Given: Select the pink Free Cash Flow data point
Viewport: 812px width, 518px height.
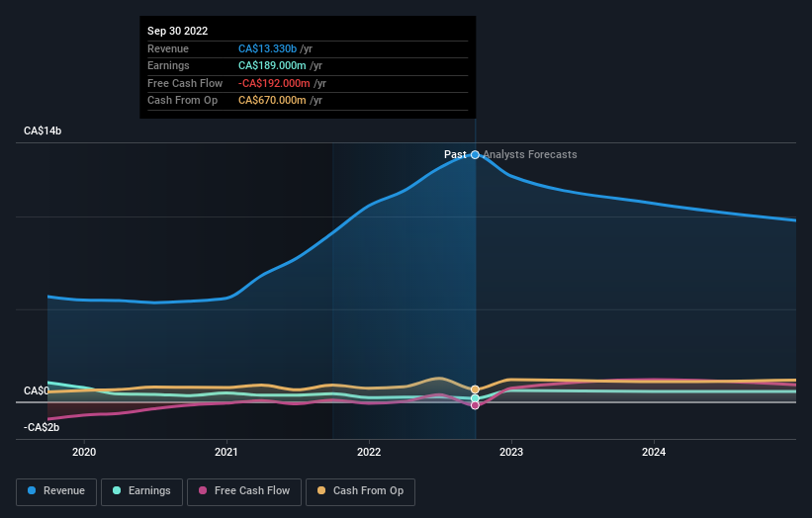Looking at the screenshot, I should [x=475, y=405].
